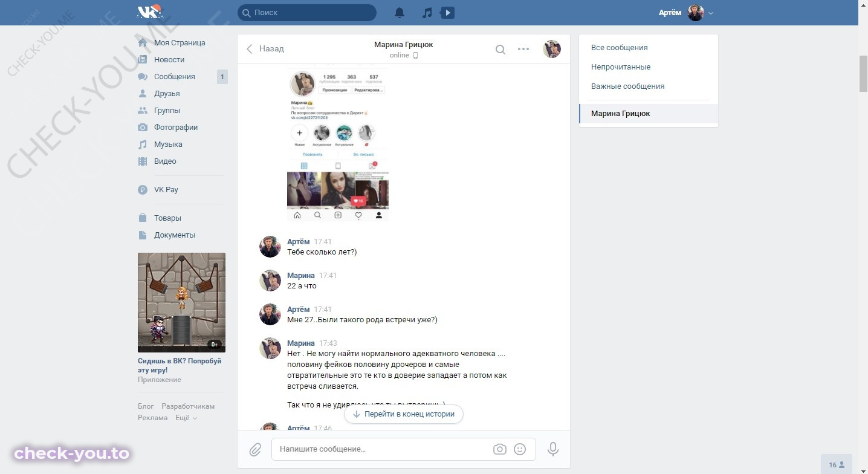Screen dimensions: 868x474
Task: Click Артём avatar on 'Мне 27' message
Action: [270, 314]
